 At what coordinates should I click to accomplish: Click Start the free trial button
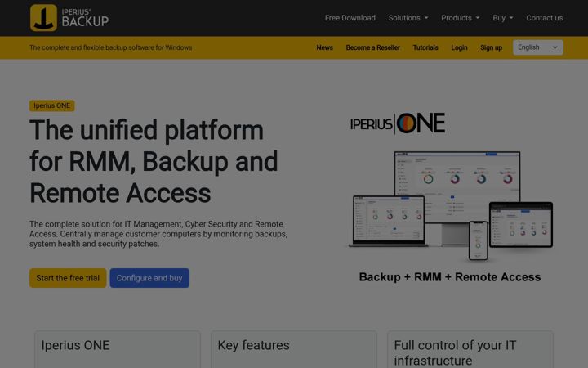(x=68, y=278)
